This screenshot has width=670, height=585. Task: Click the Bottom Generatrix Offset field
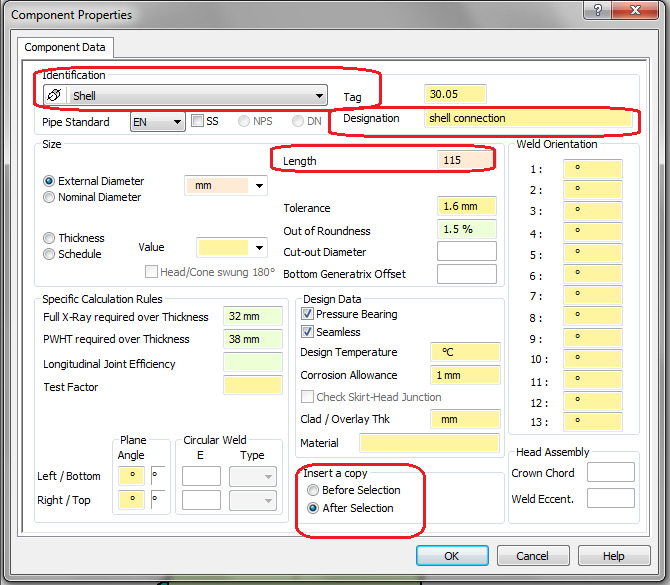(467, 274)
